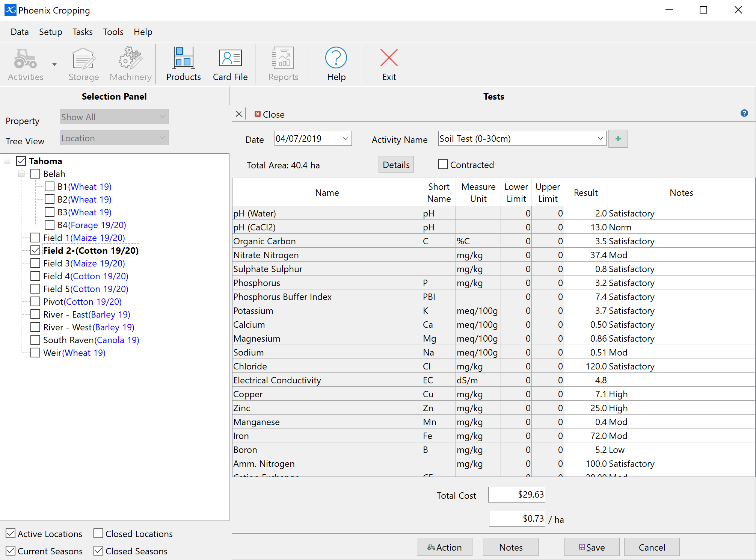756x560 pixels.
Task: Open the Products panel
Action: point(182,64)
